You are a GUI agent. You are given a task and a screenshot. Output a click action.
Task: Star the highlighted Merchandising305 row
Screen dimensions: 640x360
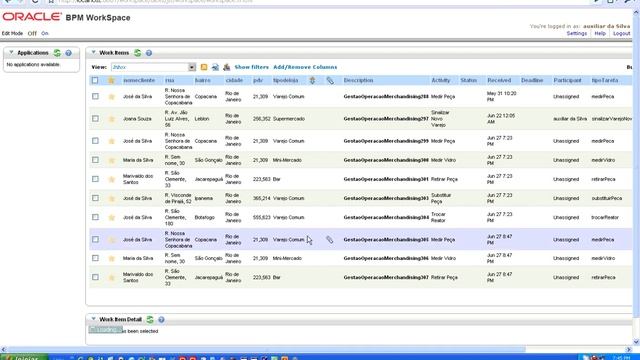tap(111, 240)
